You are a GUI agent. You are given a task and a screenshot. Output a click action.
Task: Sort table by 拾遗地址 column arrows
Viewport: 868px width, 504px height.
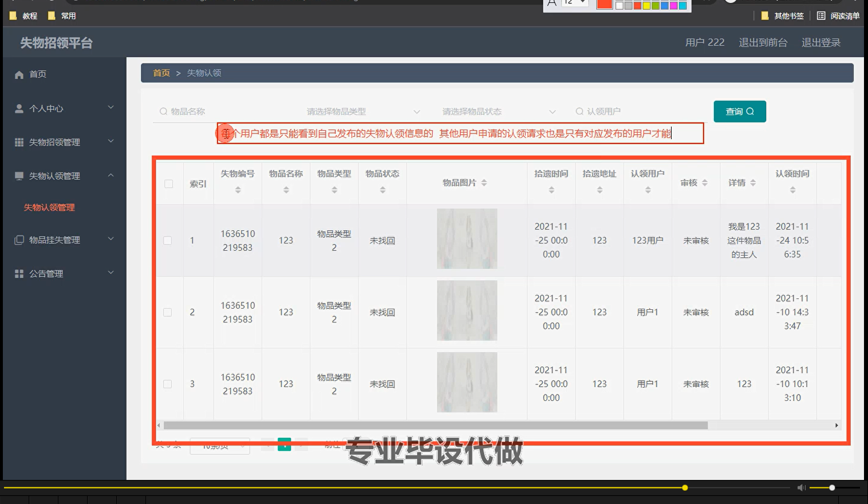[x=599, y=190]
